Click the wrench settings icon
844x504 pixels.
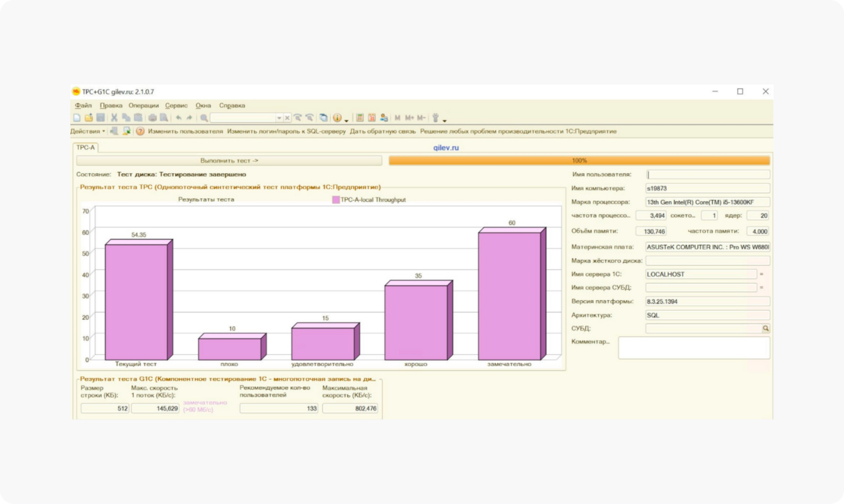pyautogui.click(x=436, y=118)
